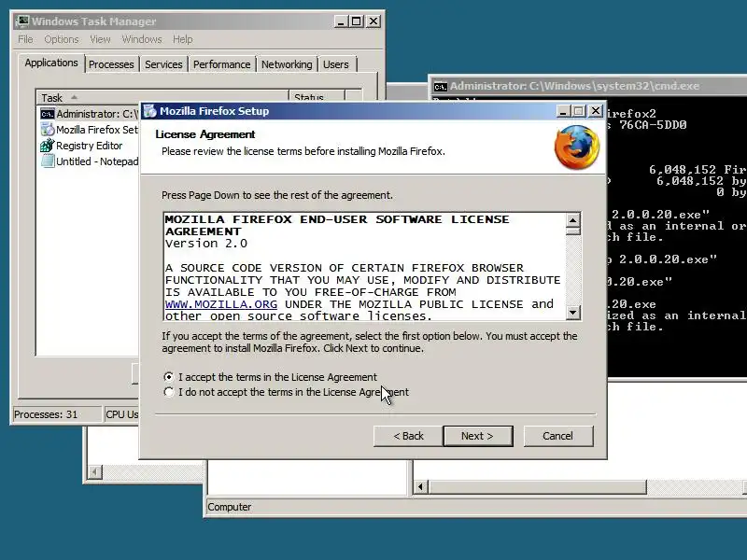Close the Windows Task Manager window
Image resolution: width=747 pixels, height=560 pixels.
pyautogui.click(x=373, y=21)
